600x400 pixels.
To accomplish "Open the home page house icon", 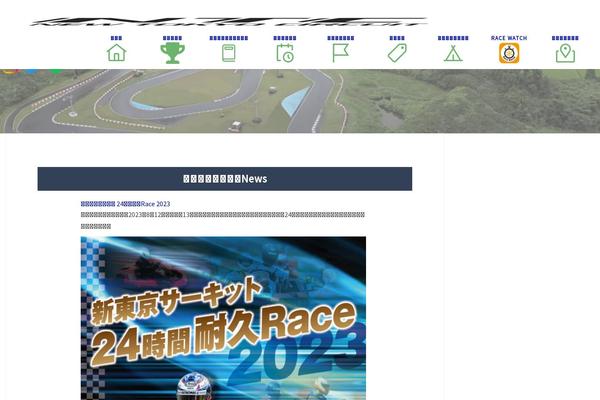I will click(x=116, y=53).
